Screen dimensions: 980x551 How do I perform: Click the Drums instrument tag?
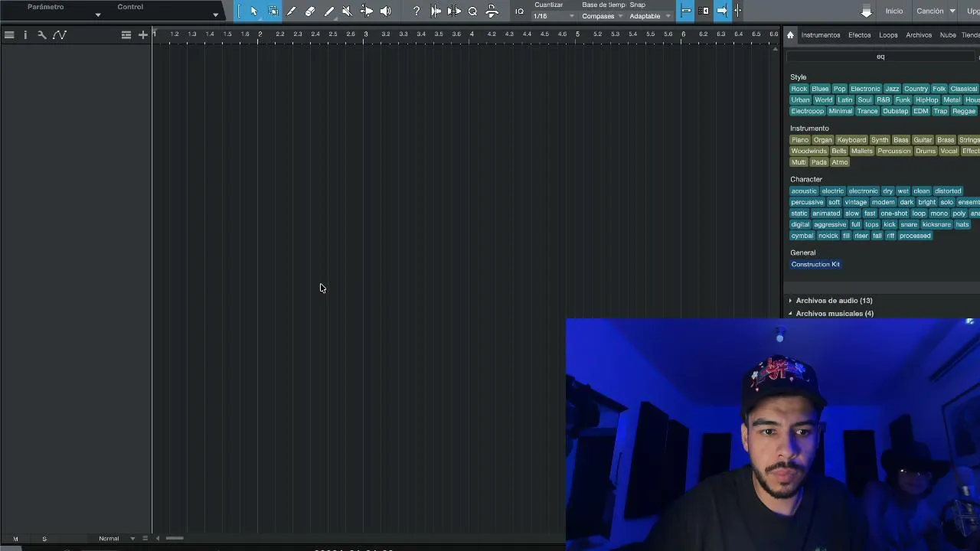pos(926,152)
